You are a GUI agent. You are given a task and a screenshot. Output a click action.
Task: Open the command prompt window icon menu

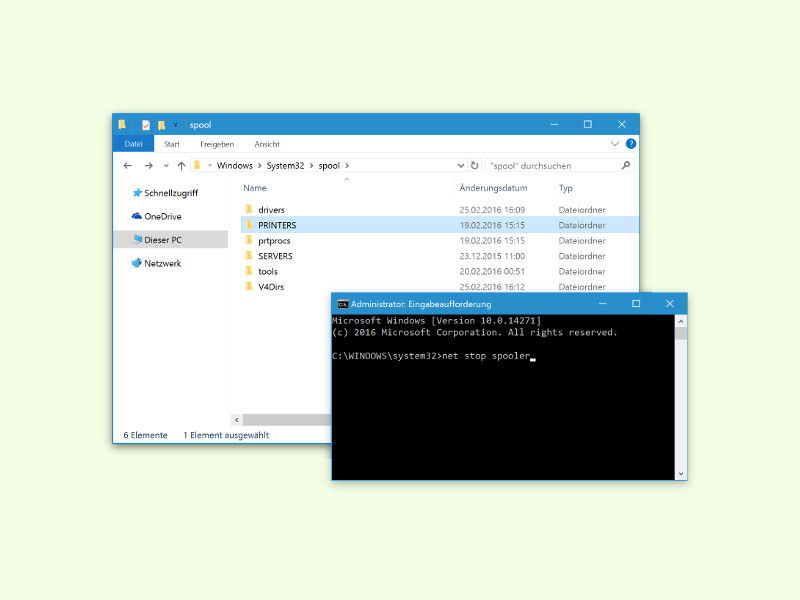pyautogui.click(x=343, y=304)
